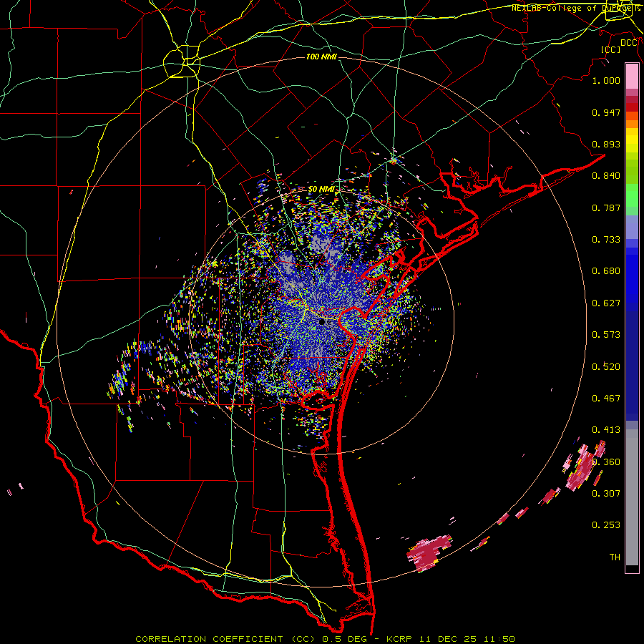The width and height of the screenshot is (644, 644).
Task: Click the 50 NMI range ring label
Action: click(x=321, y=190)
